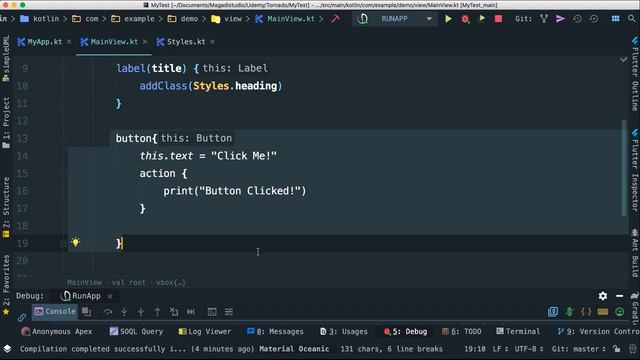Screen dimensions: 640x360
Task: Open SOQL Query tool window
Action: [136, 331]
